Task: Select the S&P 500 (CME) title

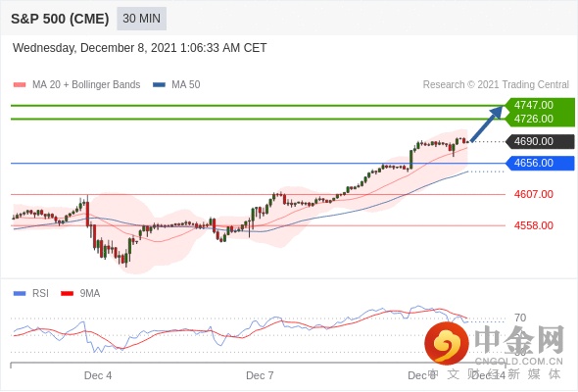Action: coord(60,19)
